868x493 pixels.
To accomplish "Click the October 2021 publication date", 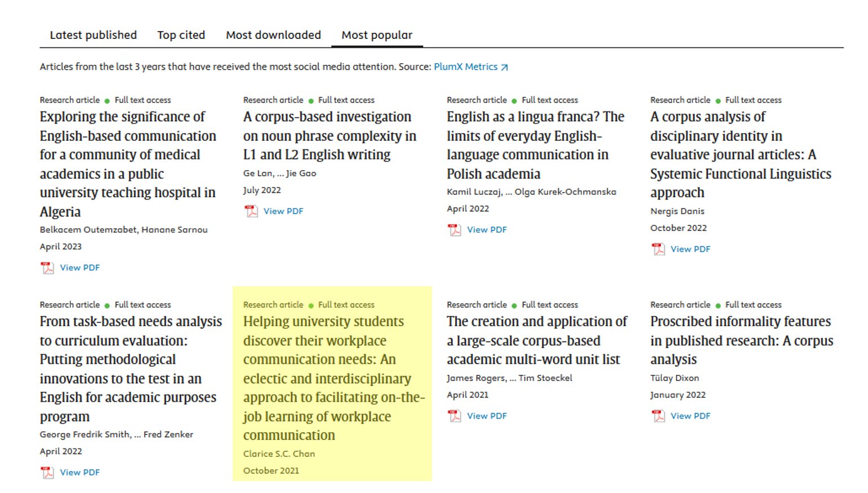I will click(271, 470).
